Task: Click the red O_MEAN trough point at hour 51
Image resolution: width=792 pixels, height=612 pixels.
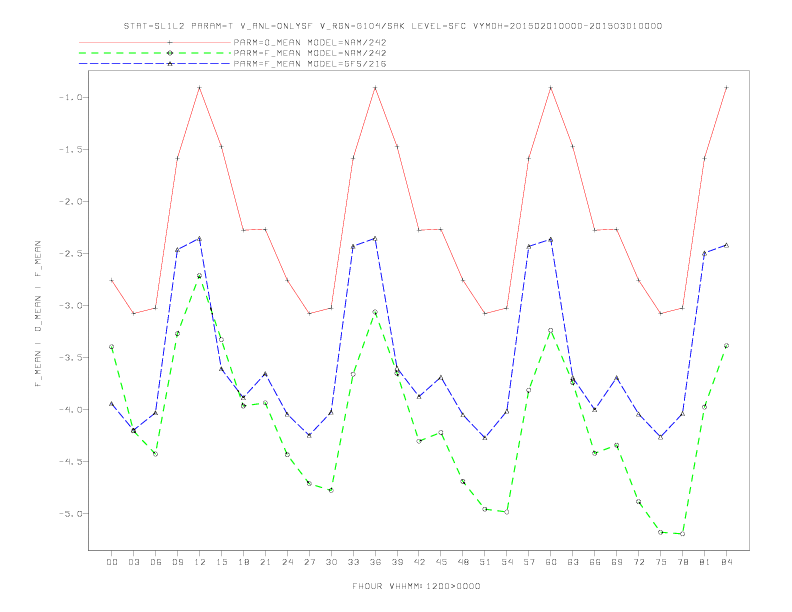Action: click(x=485, y=314)
